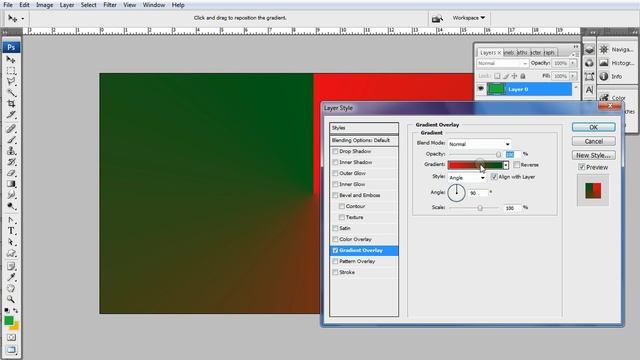Enable the Satin checkbox

335,229
